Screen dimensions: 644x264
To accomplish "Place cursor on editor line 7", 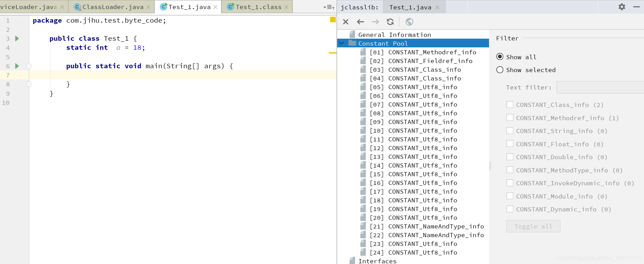I will pyautogui.click(x=183, y=75).
